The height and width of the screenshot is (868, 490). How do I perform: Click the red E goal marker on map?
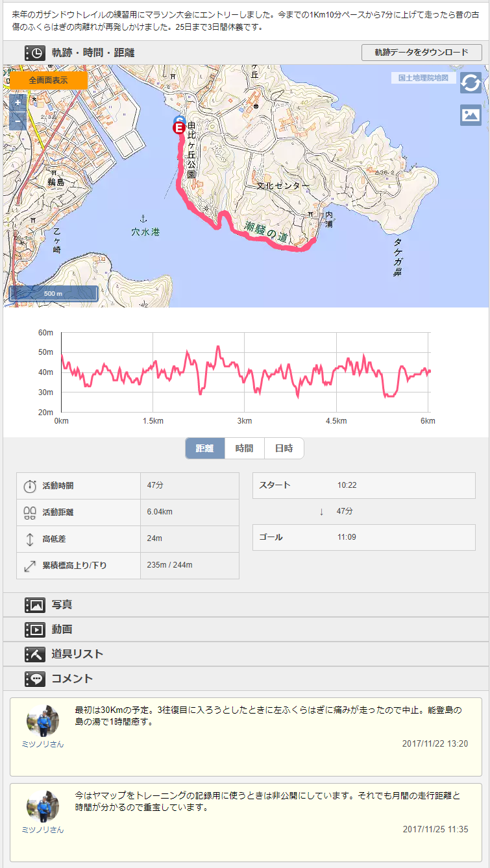coord(178,128)
